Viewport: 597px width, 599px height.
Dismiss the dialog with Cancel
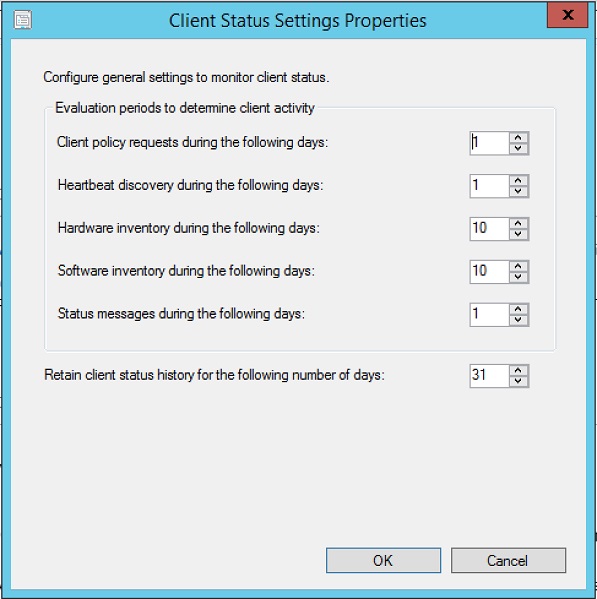click(508, 560)
